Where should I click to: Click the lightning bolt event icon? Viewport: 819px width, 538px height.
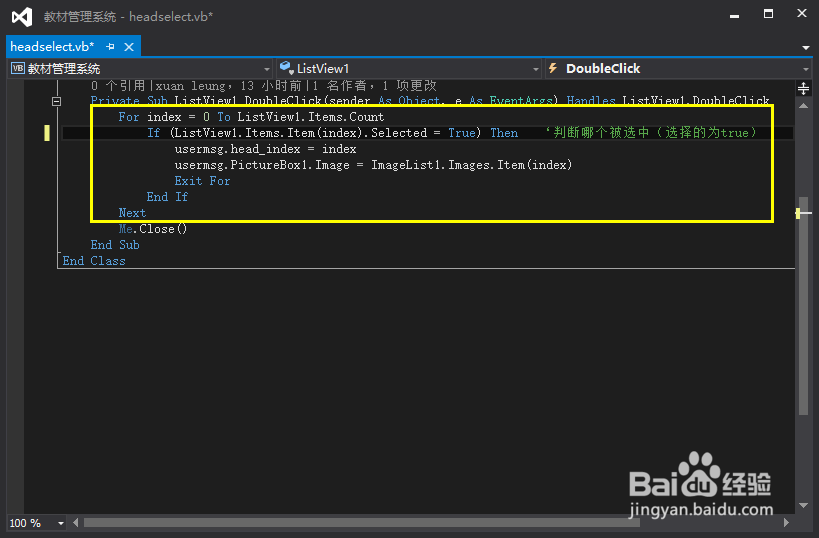tap(553, 68)
